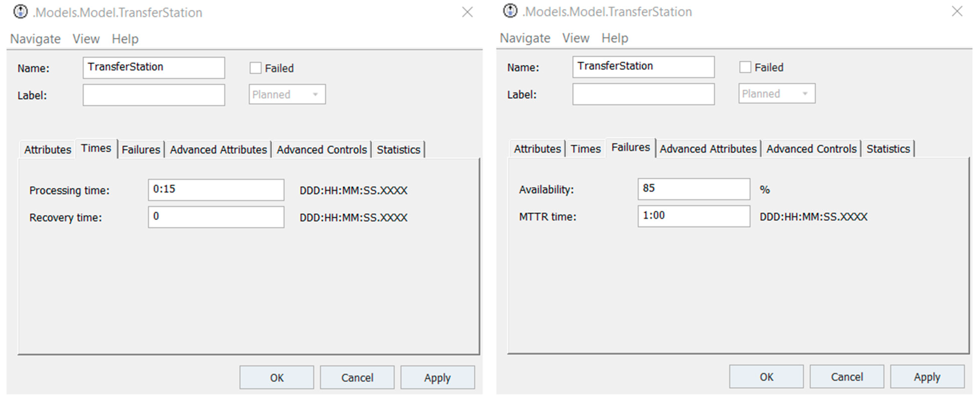Open the View menu in right dialog
Viewport: 980px width, 403px height.
pyautogui.click(x=576, y=38)
